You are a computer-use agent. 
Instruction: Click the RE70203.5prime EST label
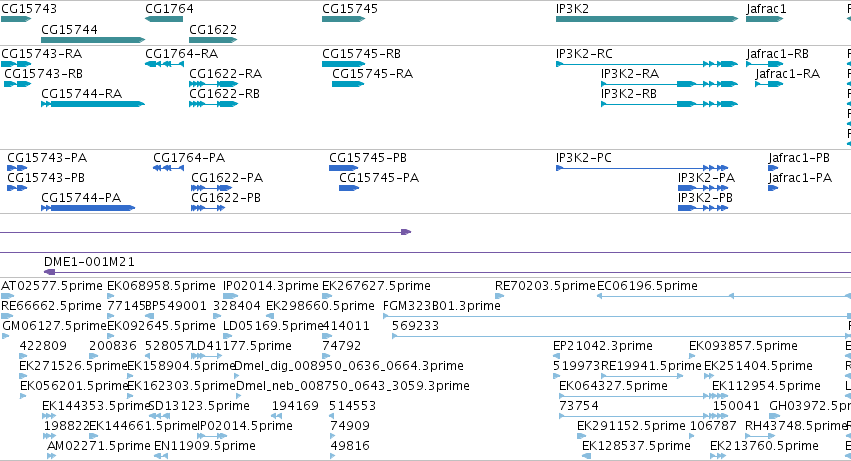pos(545,286)
